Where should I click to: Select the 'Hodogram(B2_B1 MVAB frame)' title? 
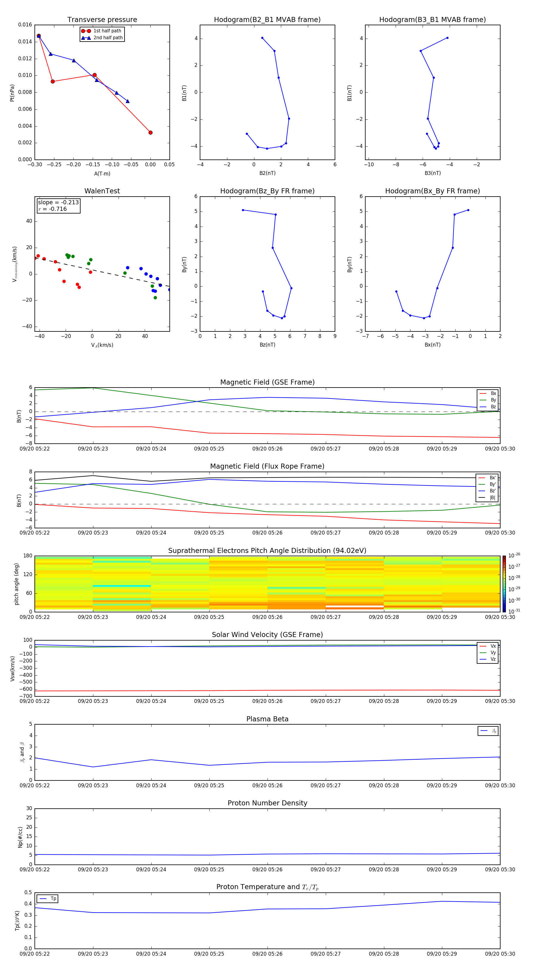267,20
